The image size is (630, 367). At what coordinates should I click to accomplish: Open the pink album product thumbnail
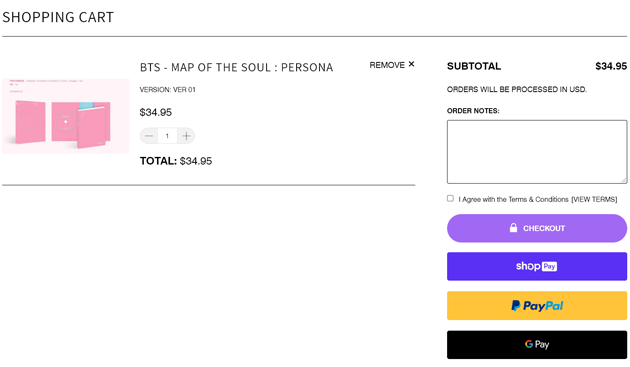[65, 116]
